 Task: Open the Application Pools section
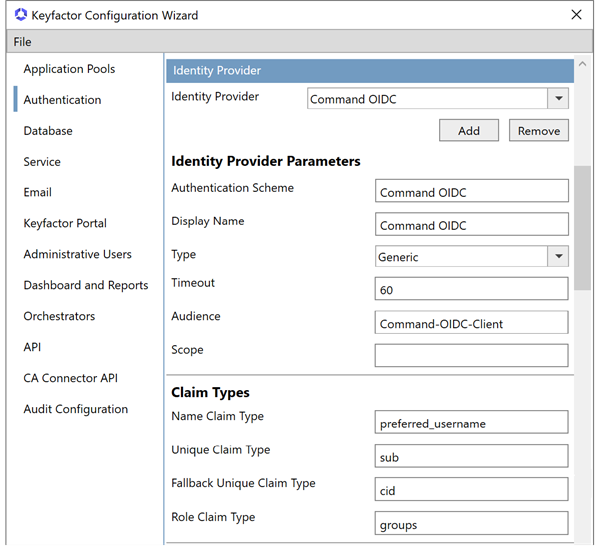[x=69, y=69]
